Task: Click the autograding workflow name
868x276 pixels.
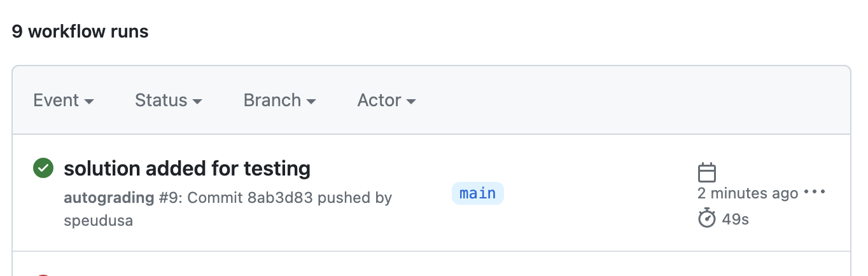Action: point(109,198)
